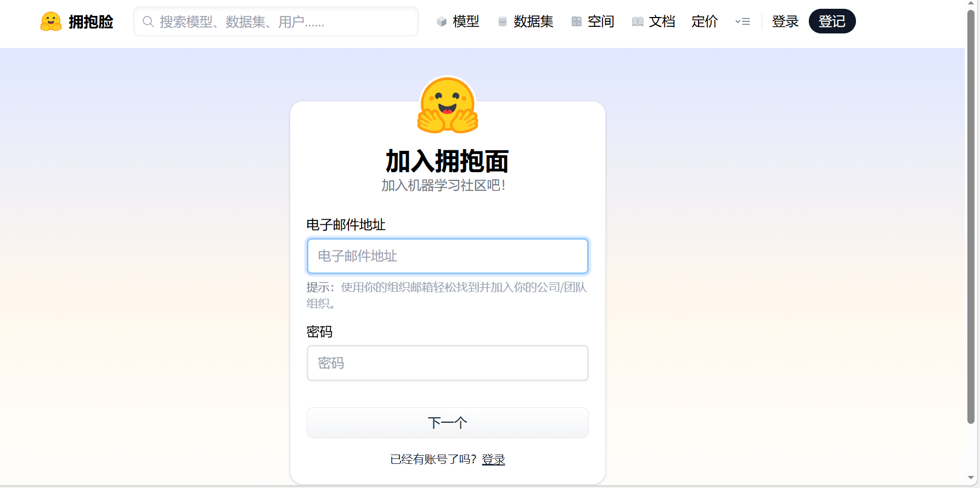Follow the 登录 link below the form
This screenshot has width=980, height=488.
click(x=493, y=459)
